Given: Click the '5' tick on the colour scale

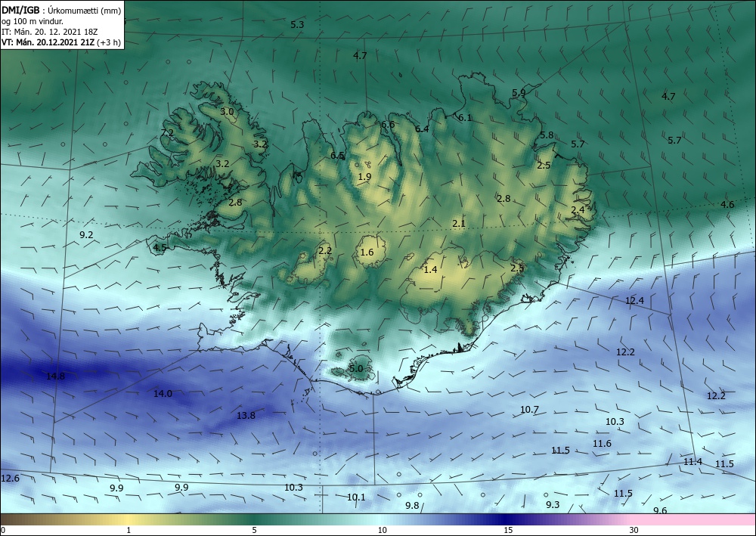Looking at the screenshot, I should (x=254, y=530).
